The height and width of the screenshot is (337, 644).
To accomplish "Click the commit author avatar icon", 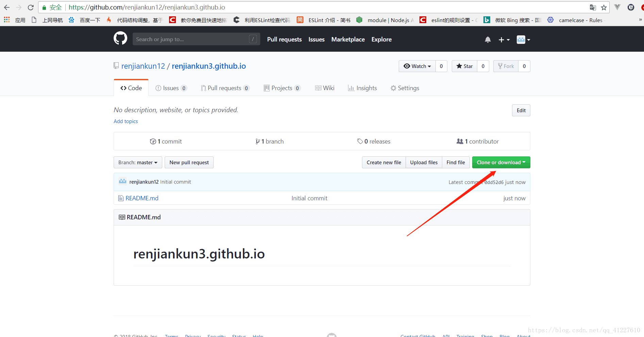I will [x=122, y=181].
